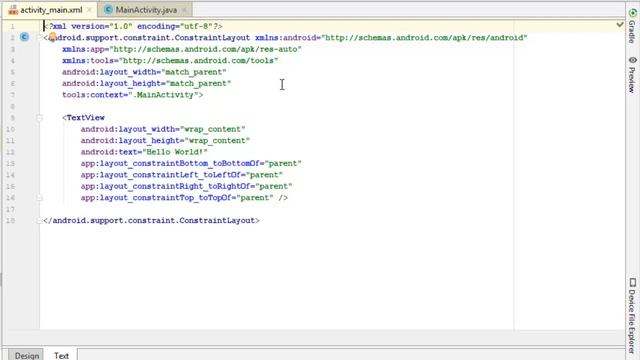Viewport: 640px width, 360px height.
Task: Click the layout_constraintLeft_toLeftOf attribute
Action: coord(182,175)
